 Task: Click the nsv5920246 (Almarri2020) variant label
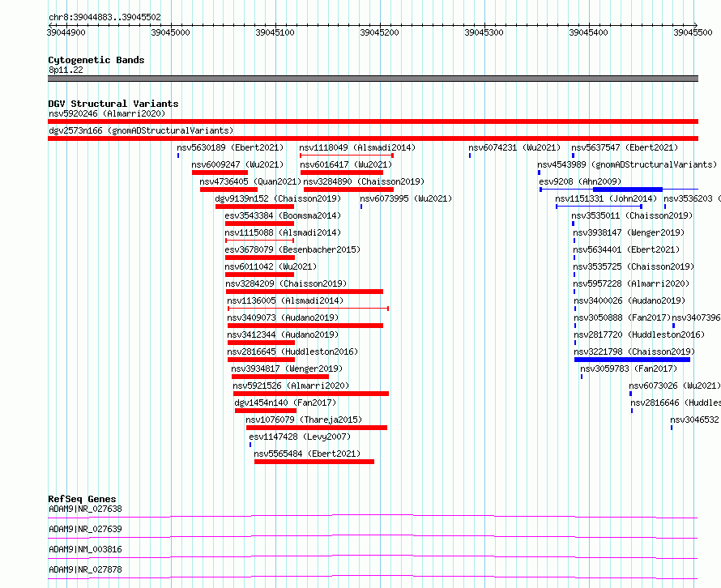[107, 113]
